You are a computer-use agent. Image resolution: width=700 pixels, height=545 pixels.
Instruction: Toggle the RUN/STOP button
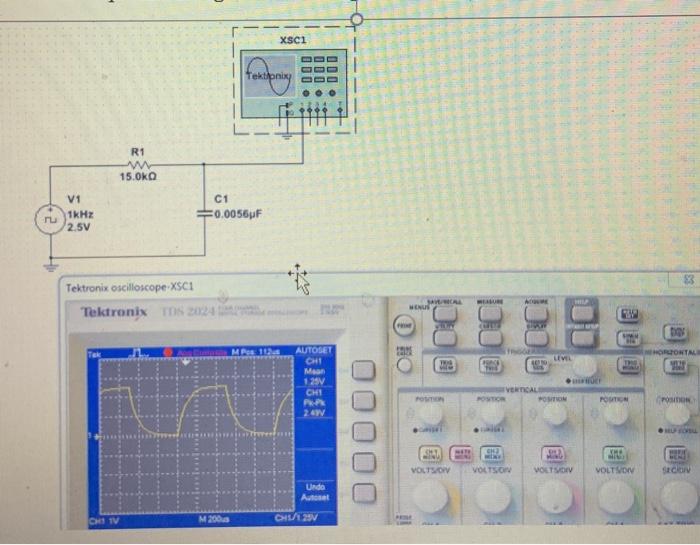point(675,332)
